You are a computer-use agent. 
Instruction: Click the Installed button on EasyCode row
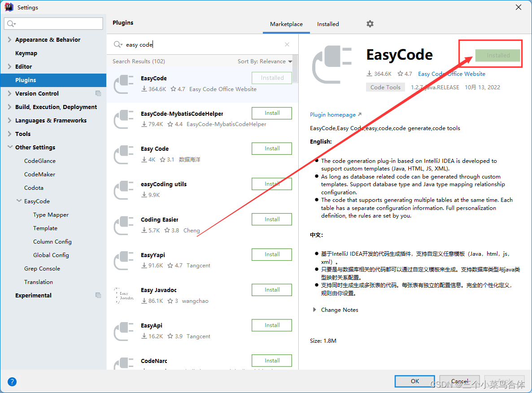(x=272, y=78)
